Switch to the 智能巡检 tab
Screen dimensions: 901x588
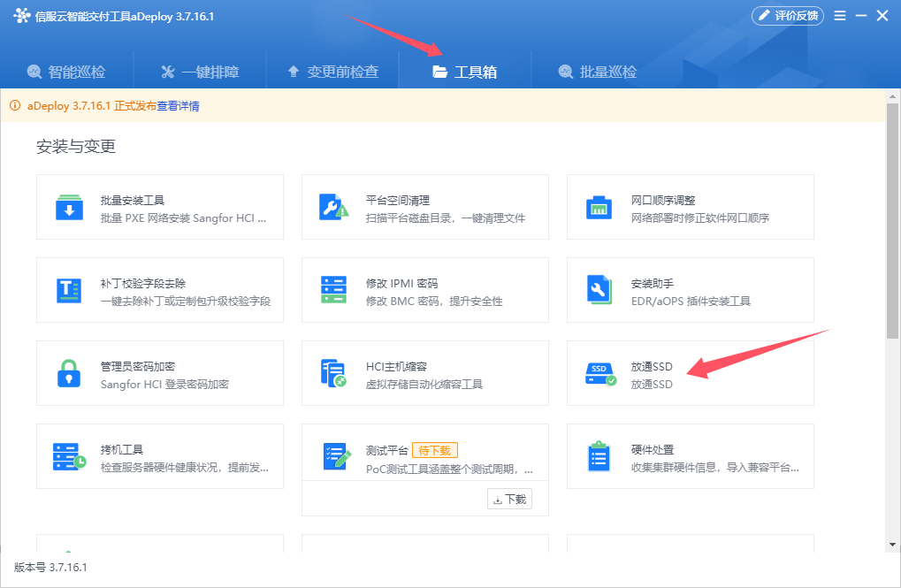66,72
